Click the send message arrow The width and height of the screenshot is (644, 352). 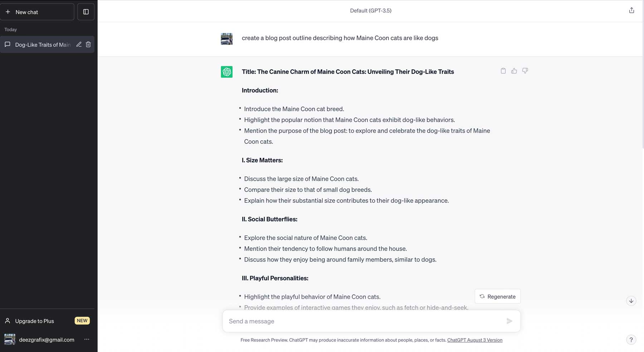point(509,321)
